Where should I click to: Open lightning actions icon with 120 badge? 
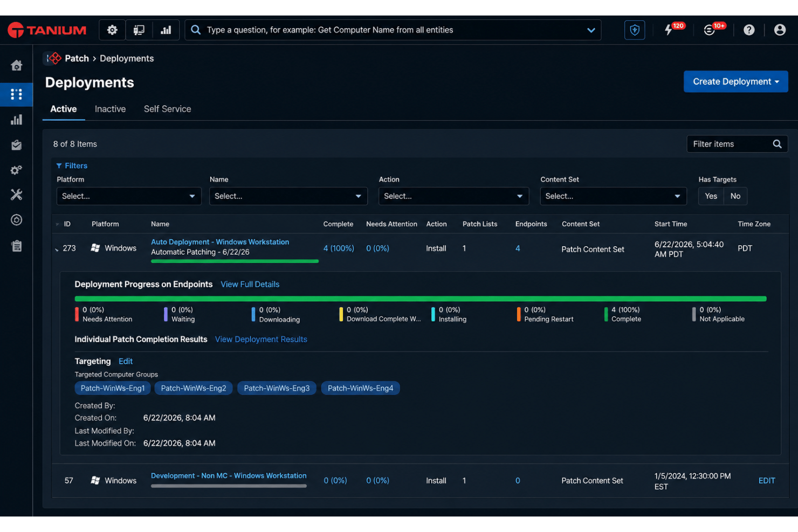[x=669, y=30]
